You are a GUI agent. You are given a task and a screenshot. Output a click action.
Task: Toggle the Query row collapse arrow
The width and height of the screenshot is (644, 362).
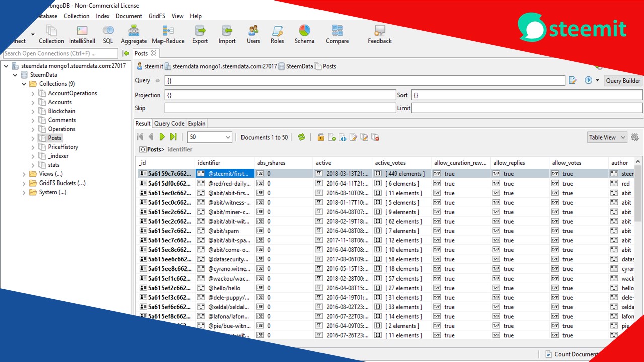coord(157,80)
